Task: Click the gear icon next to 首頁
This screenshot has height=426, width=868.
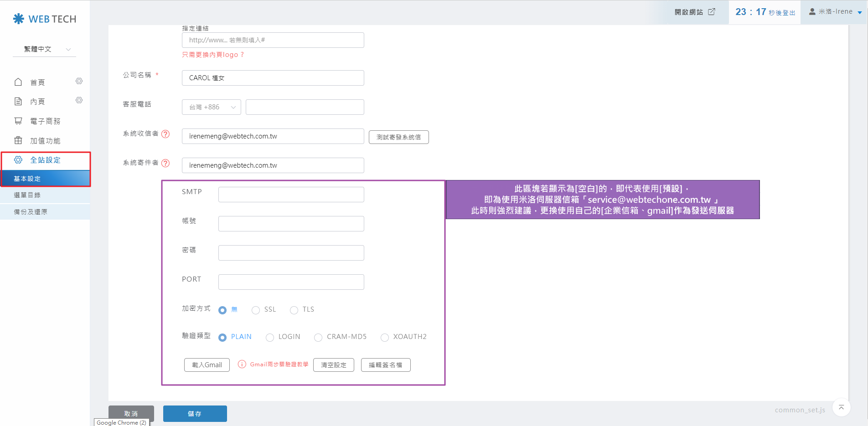Action: click(79, 81)
